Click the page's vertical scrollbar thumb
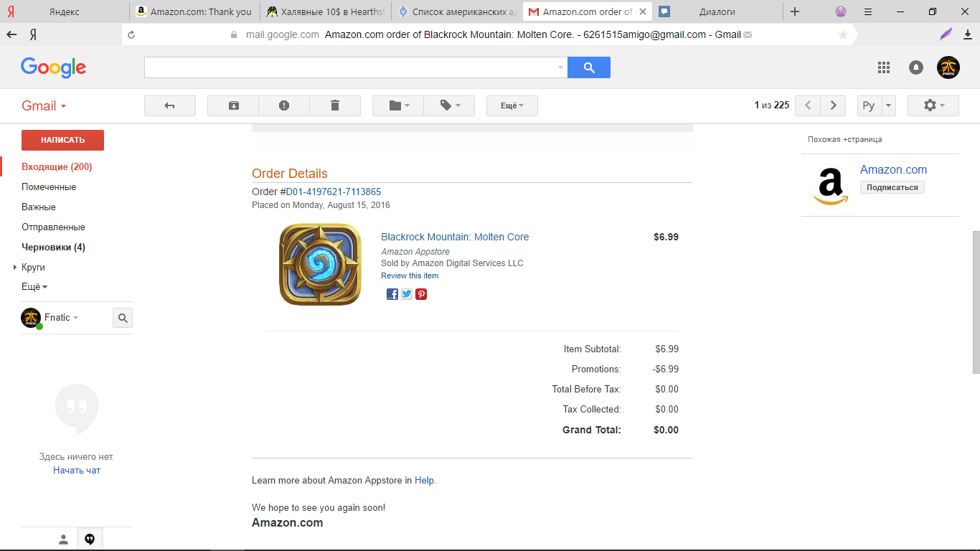Screen dimensions: 980x551 [x=976, y=302]
